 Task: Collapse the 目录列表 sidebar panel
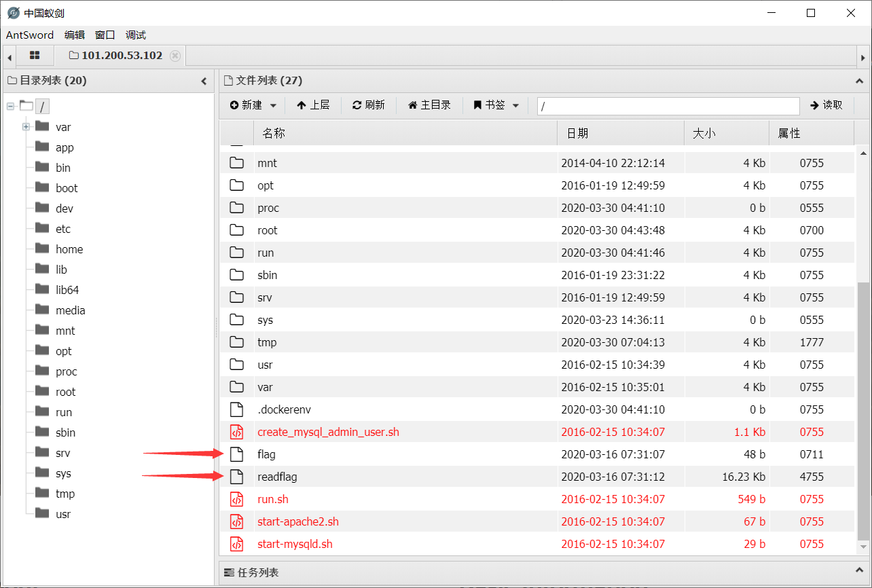(x=204, y=80)
